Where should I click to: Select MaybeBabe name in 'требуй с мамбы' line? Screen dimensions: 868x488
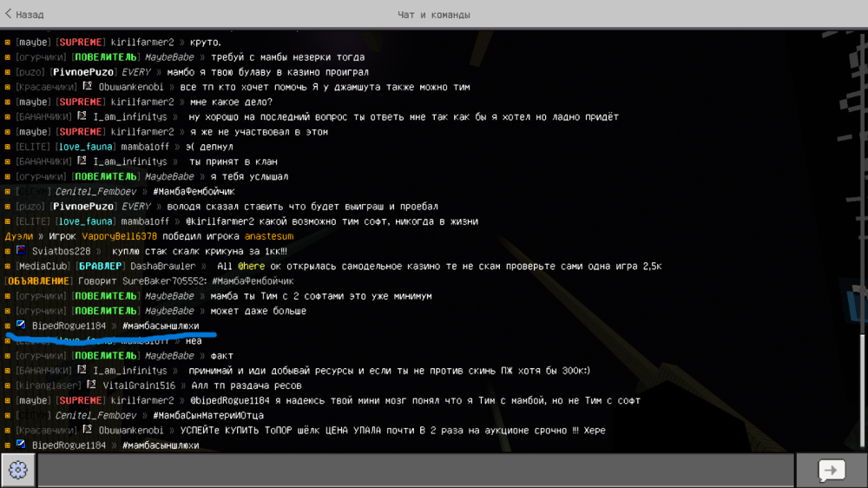(x=169, y=57)
